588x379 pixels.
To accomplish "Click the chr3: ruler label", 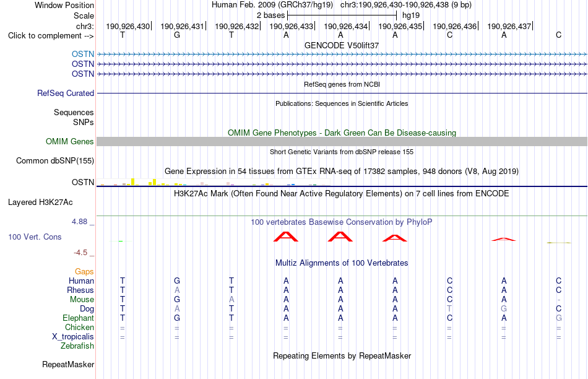I will (85, 26).
